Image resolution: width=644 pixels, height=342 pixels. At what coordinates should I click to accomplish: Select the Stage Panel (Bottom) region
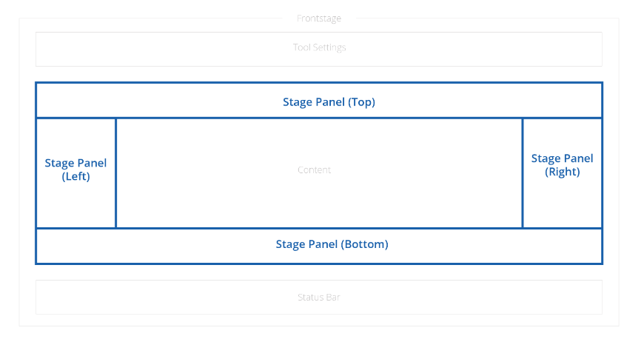point(332,244)
